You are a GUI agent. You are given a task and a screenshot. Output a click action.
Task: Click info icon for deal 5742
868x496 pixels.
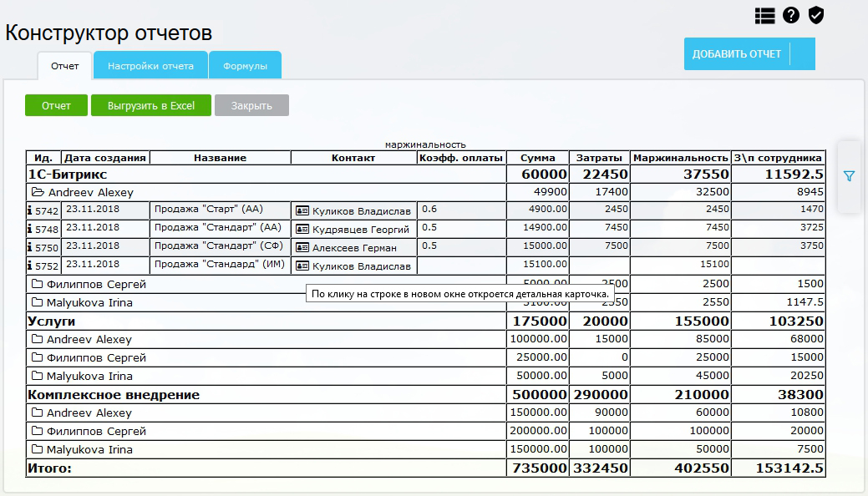point(31,211)
